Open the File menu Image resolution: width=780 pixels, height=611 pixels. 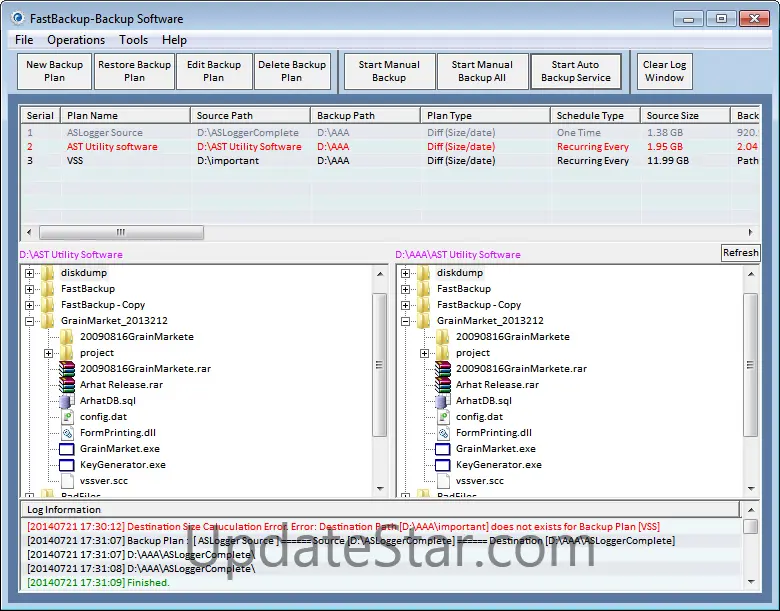coord(24,40)
